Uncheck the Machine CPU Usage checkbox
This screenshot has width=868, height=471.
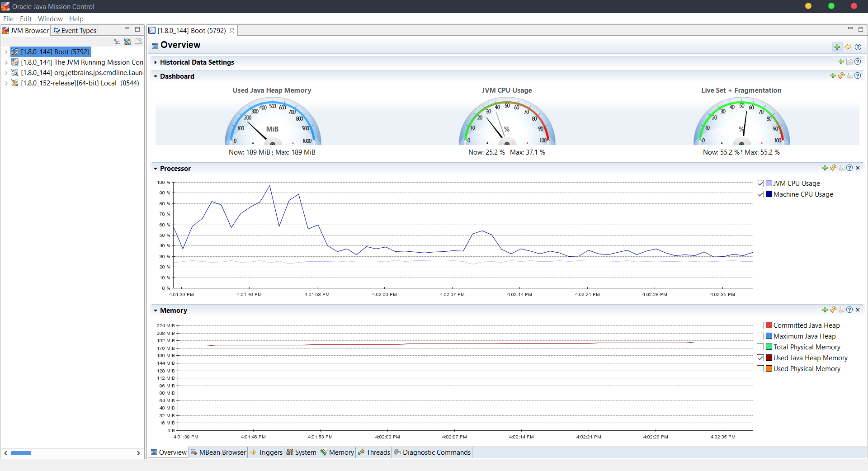(x=760, y=194)
